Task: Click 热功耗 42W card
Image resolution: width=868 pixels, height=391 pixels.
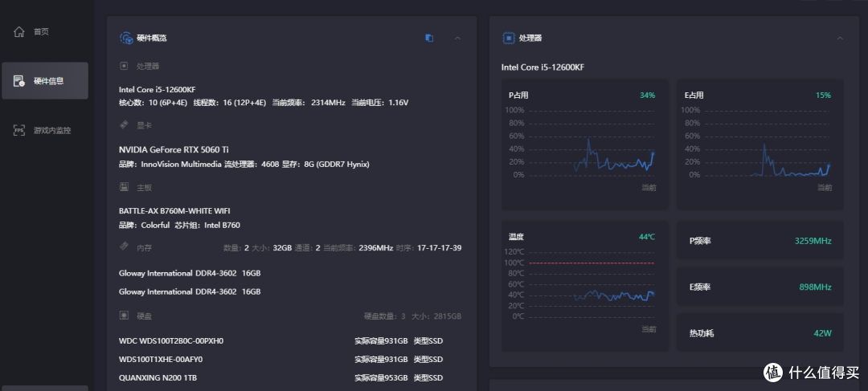Action: coord(760,333)
